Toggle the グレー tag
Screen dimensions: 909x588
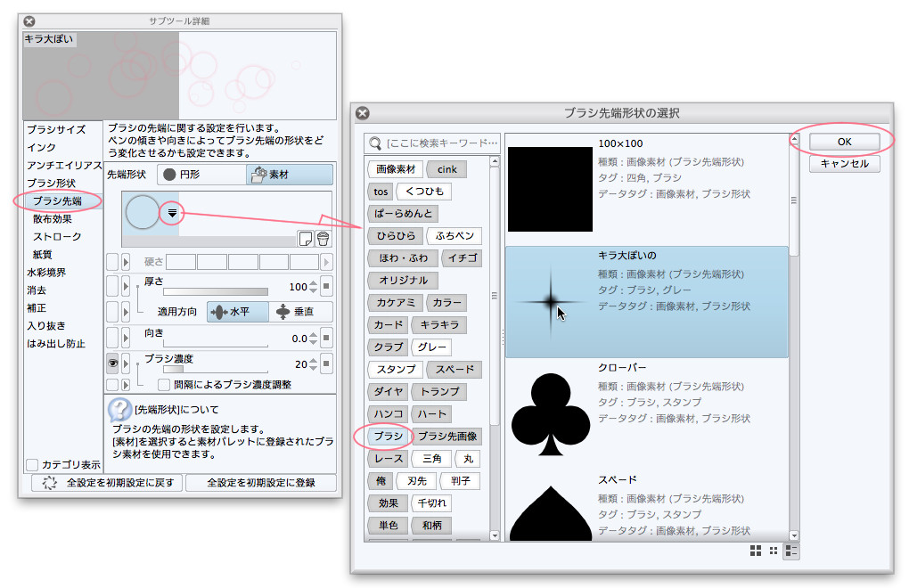432,347
